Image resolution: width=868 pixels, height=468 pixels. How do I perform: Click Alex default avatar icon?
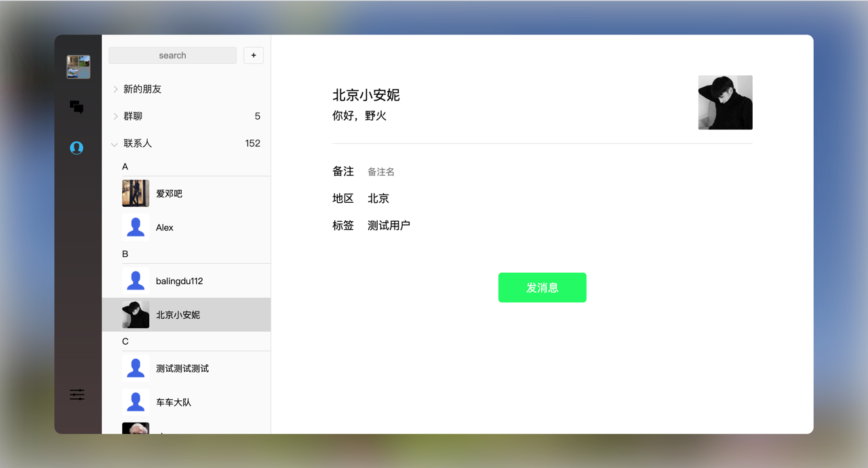click(x=136, y=227)
